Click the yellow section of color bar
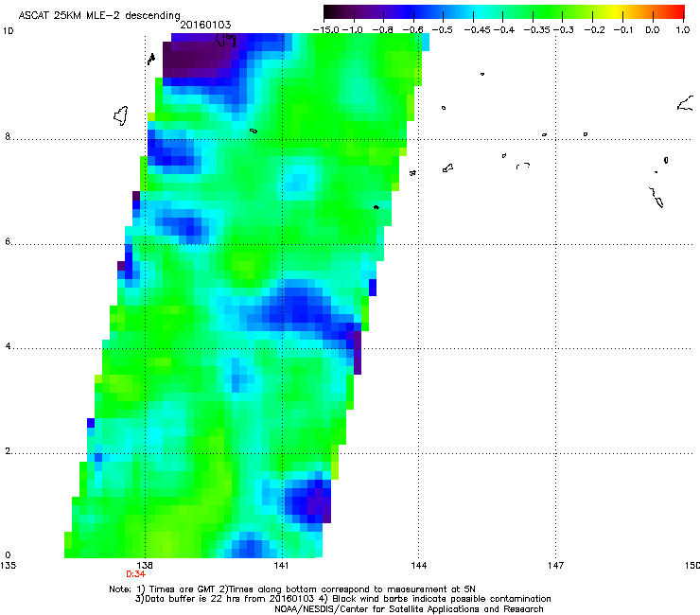The image size is (700, 615). point(616,11)
